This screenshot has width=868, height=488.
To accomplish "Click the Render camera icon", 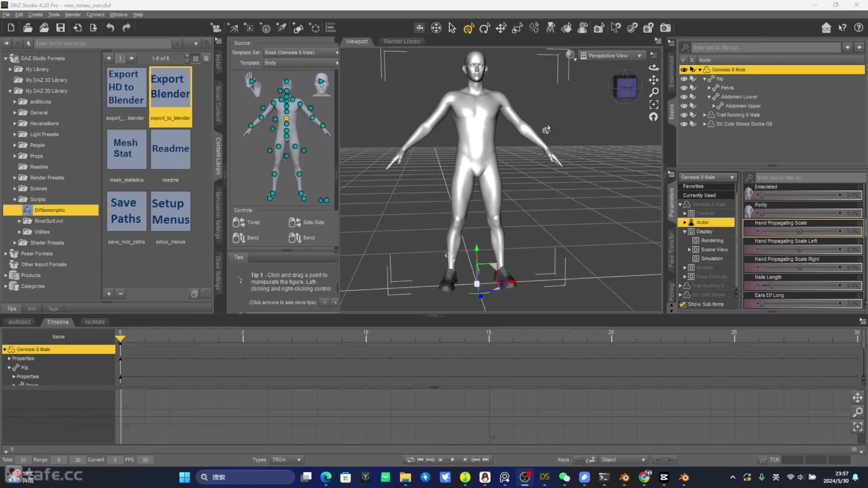I will (x=665, y=28).
